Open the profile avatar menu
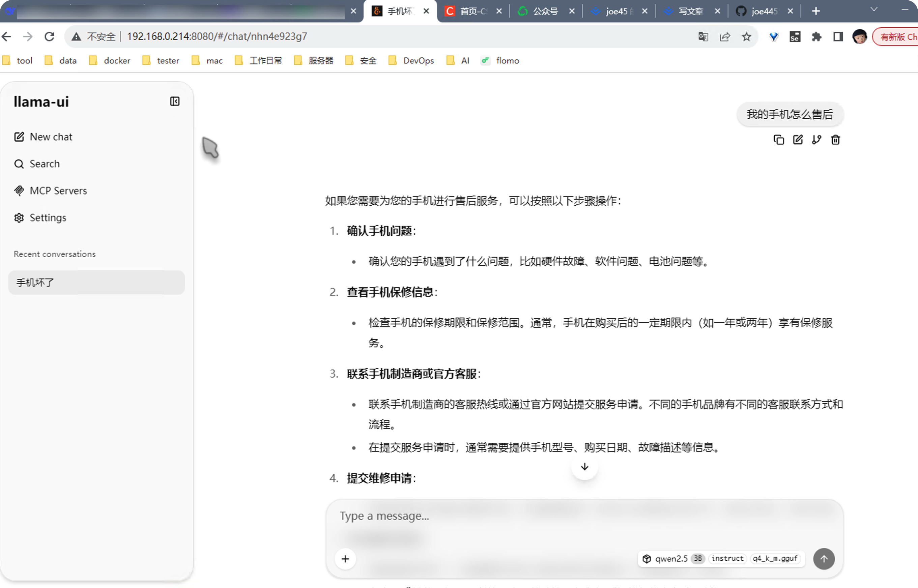The width and height of the screenshot is (918, 588). [x=860, y=37]
